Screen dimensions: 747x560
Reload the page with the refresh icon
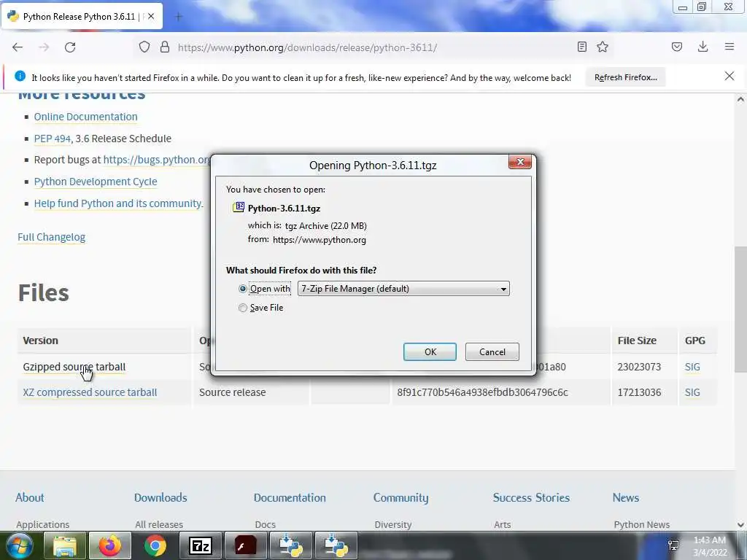pos(70,47)
